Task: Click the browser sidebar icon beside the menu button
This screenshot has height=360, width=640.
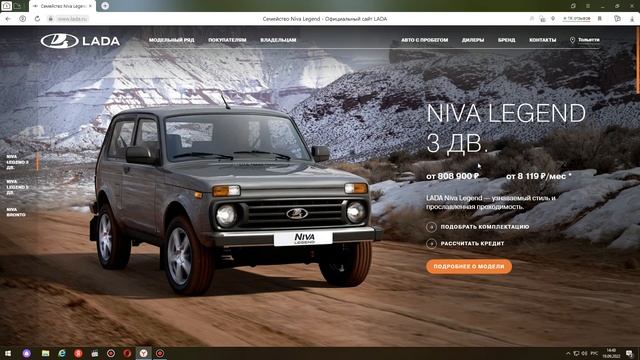Action: [573, 6]
